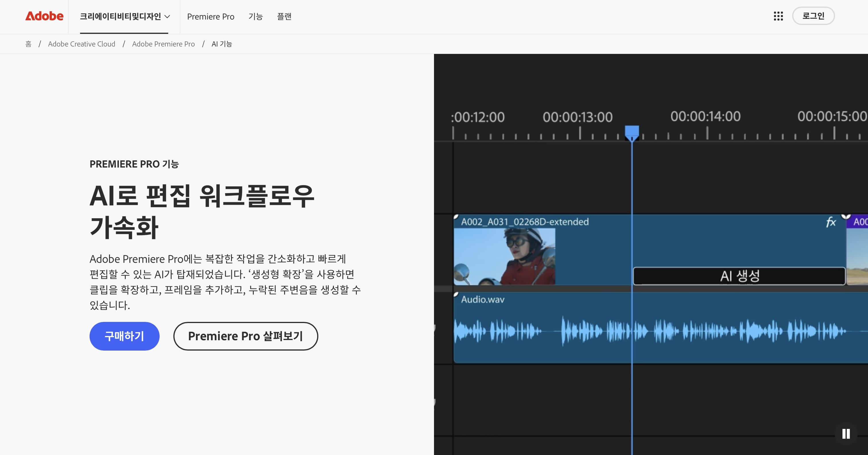Screen dimensions: 868x455
Task: Click the blue 구매하기 button
Action: (x=124, y=336)
